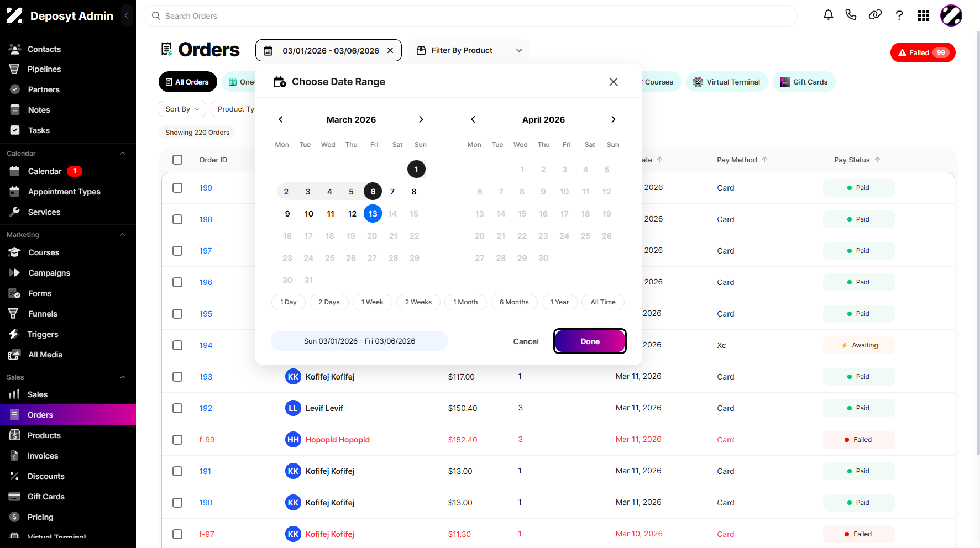Choose the 1 Week preset range
Viewport: 980px width, 548px height.
372,302
